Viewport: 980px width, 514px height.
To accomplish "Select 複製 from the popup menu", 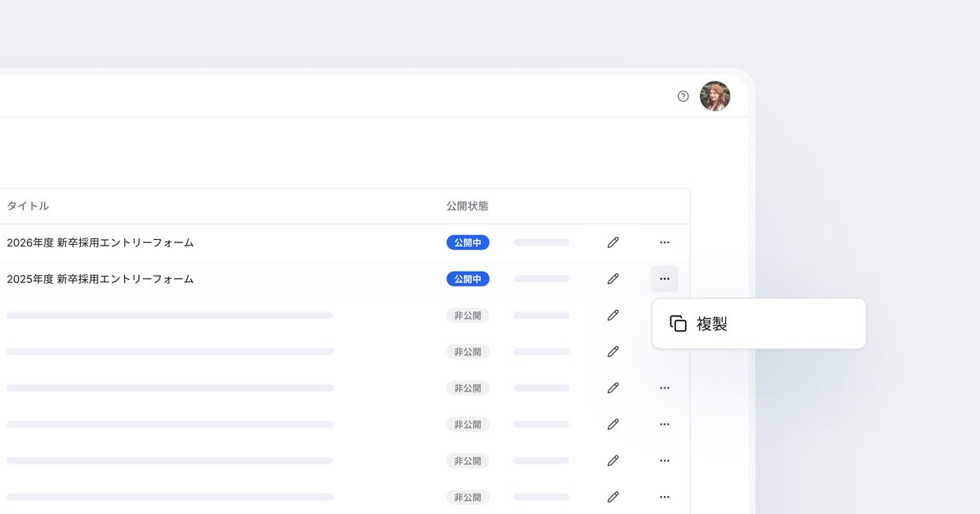I will pos(711,324).
